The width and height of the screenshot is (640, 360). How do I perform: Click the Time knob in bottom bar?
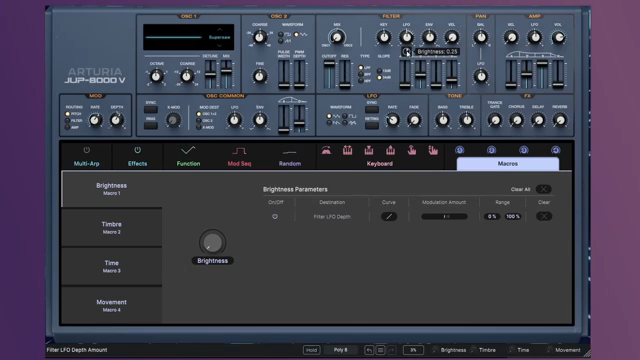(512, 350)
